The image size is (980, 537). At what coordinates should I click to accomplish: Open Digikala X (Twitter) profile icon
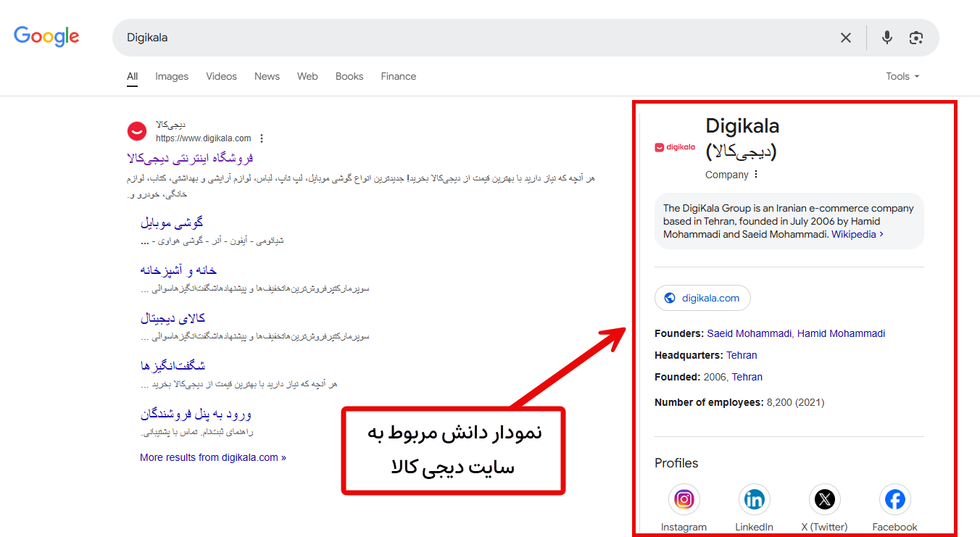point(824,499)
